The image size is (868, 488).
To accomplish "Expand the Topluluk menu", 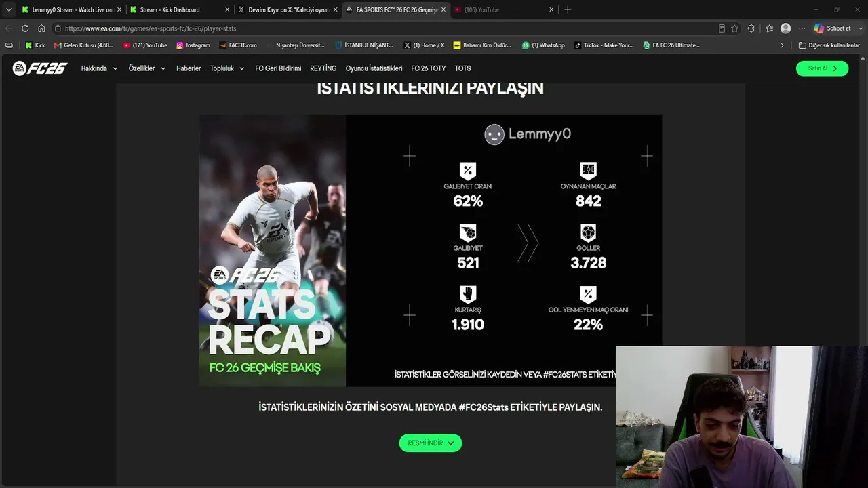I will pos(227,68).
